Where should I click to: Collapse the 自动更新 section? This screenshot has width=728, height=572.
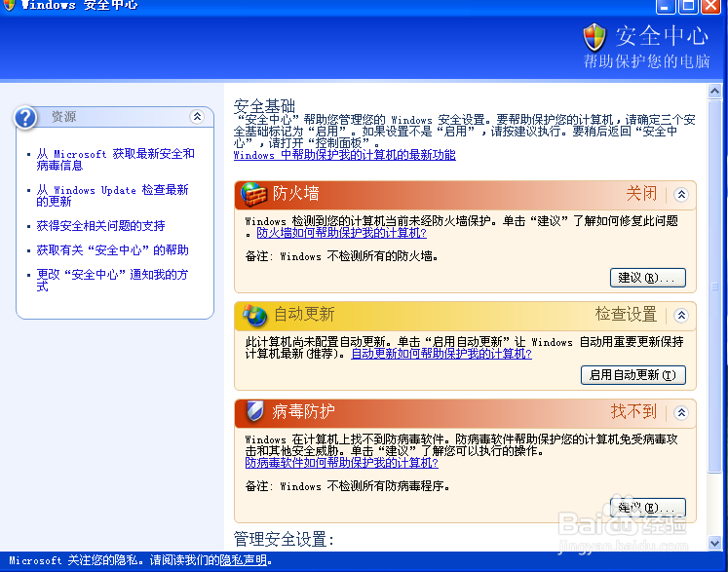(x=681, y=316)
